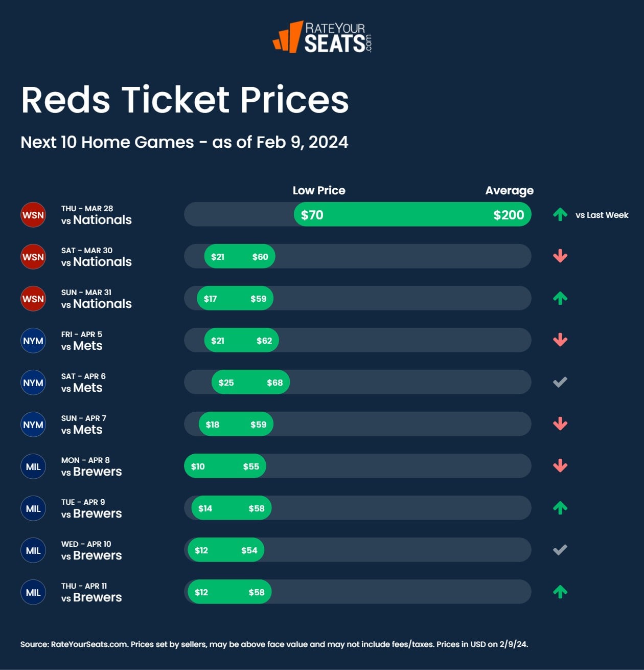Click the $25 to $68 price bar
644x670 pixels.
(250, 383)
